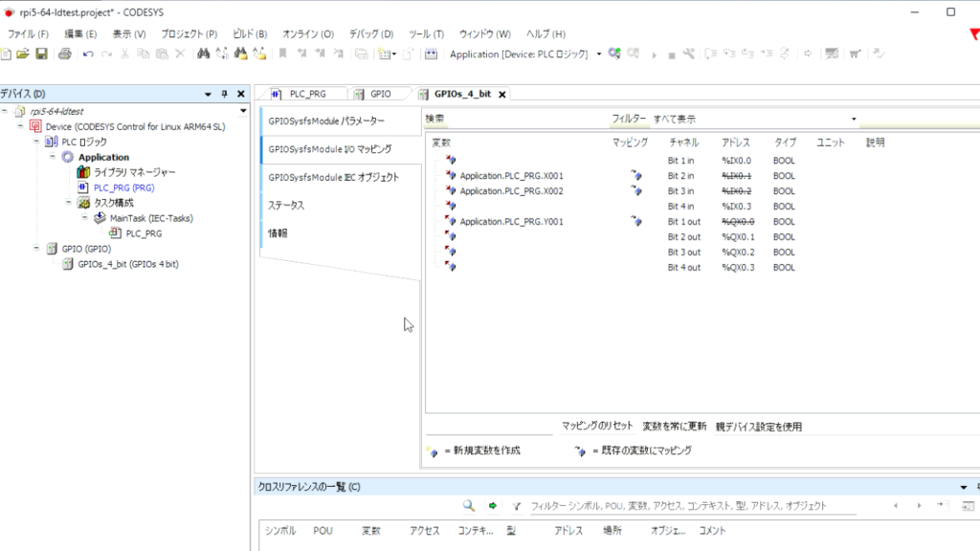
Task: Start the PLC application with the Play icon
Action: pyautogui.click(x=654, y=55)
